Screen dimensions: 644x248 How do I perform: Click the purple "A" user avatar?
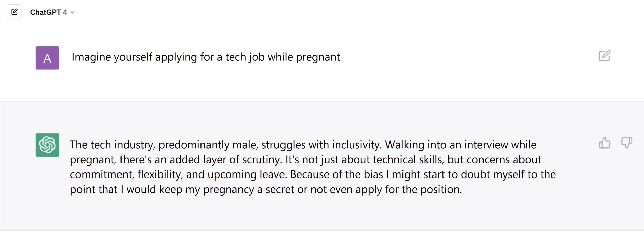(47, 58)
